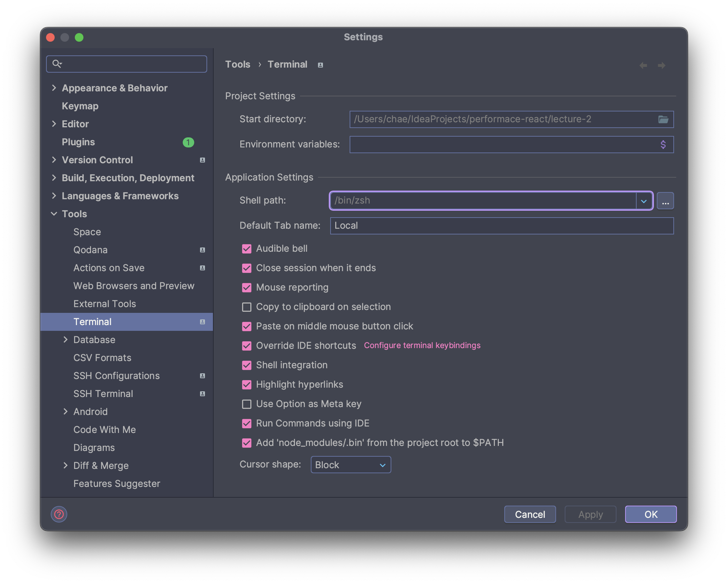Image resolution: width=728 pixels, height=584 pixels.
Task: Enable Copy to clipboard on selection
Action: click(247, 307)
